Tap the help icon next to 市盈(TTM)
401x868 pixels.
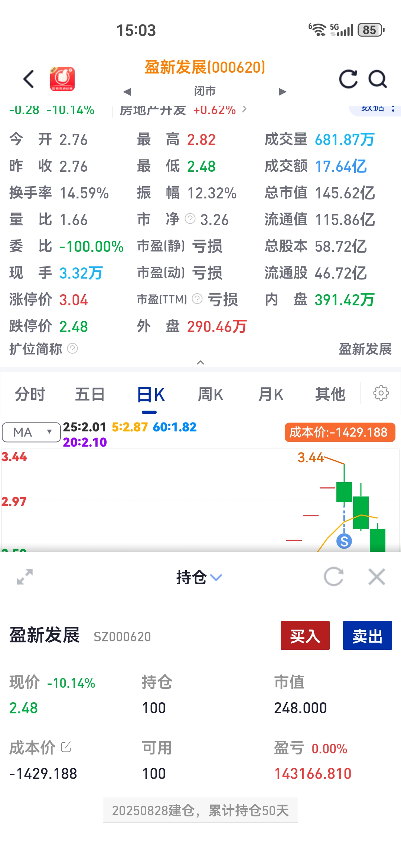pos(197,299)
